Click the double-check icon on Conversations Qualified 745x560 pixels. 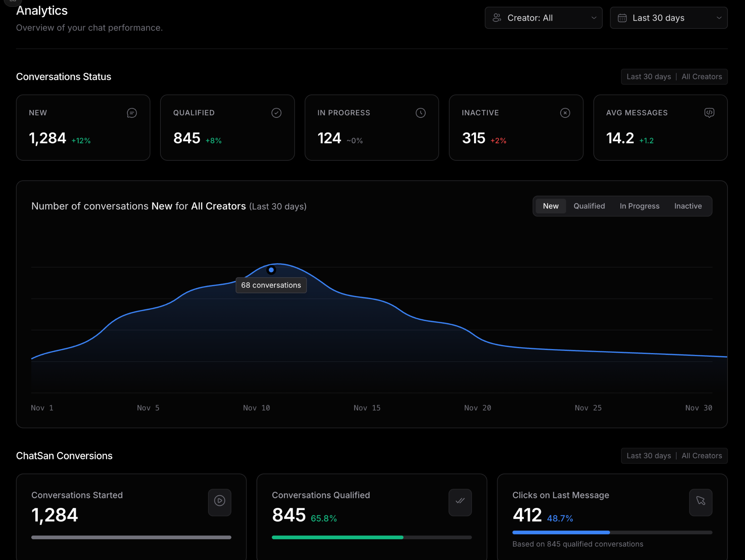[460, 501]
